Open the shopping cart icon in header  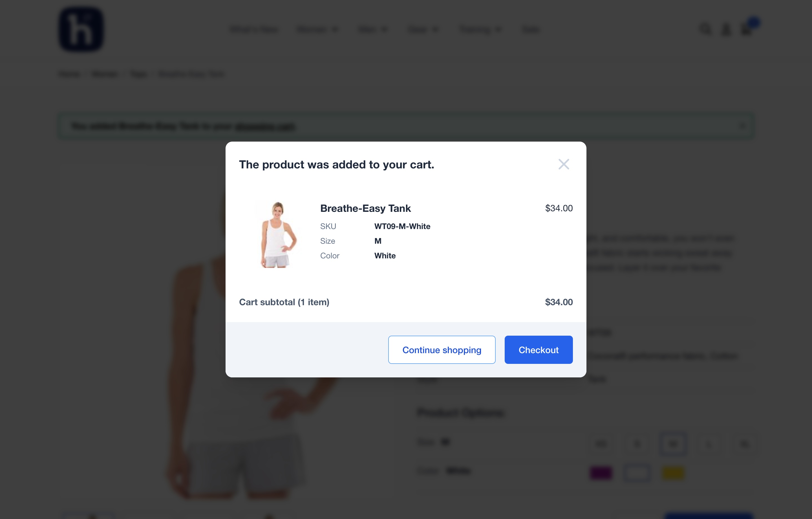click(746, 29)
